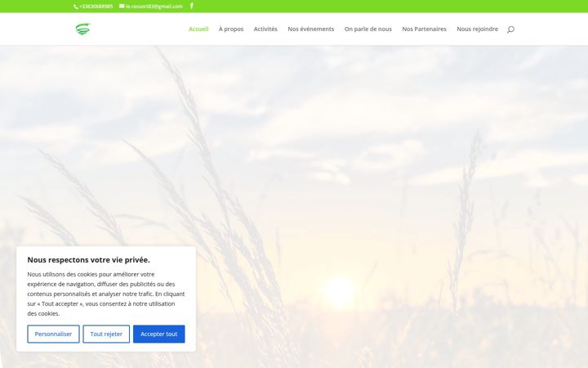Open the Activités menu item
The height and width of the screenshot is (368, 588).
point(265,29)
